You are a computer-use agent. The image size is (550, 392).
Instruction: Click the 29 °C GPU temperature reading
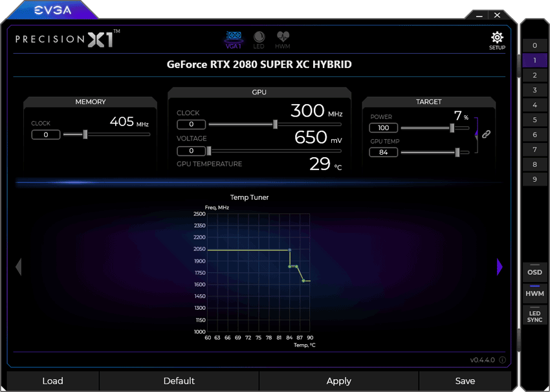[325, 164]
